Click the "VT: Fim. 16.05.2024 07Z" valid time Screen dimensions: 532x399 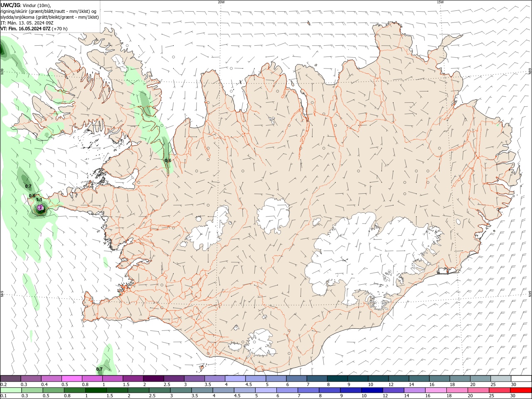tap(25, 29)
